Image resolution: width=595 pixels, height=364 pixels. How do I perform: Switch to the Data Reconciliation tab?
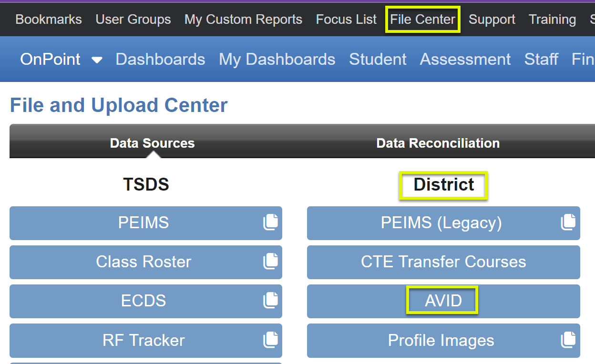tap(438, 142)
